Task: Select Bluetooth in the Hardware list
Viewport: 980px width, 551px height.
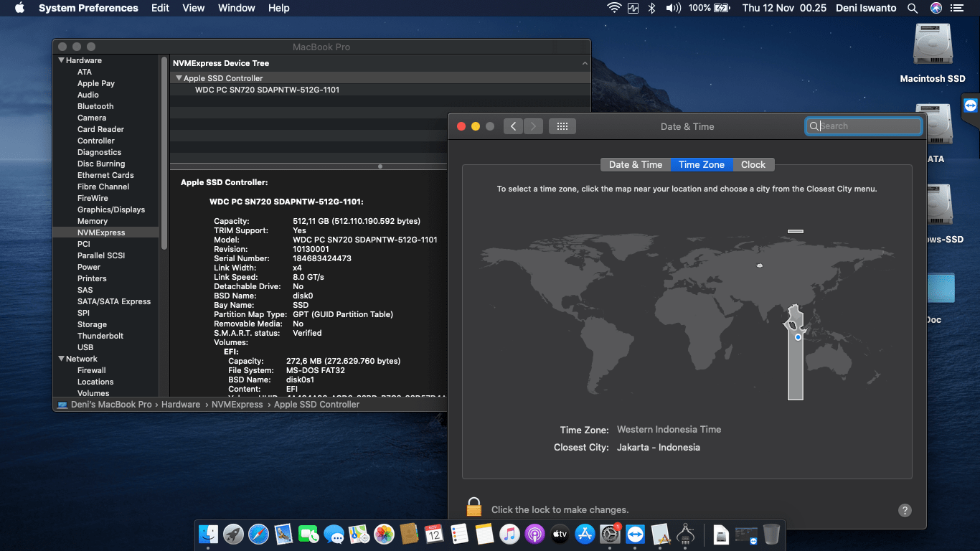Action: pyautogui.click(x=95, y=106)
